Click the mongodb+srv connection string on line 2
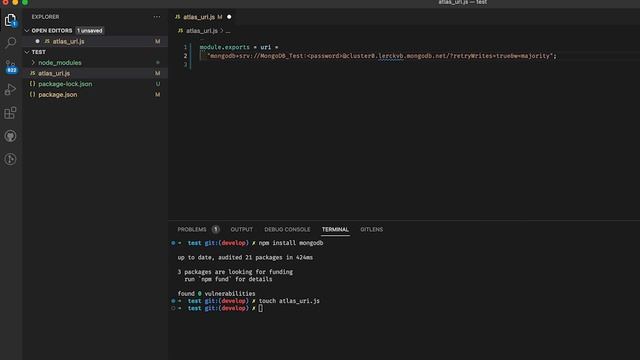 pyautogui.click(x=380, y=56)
